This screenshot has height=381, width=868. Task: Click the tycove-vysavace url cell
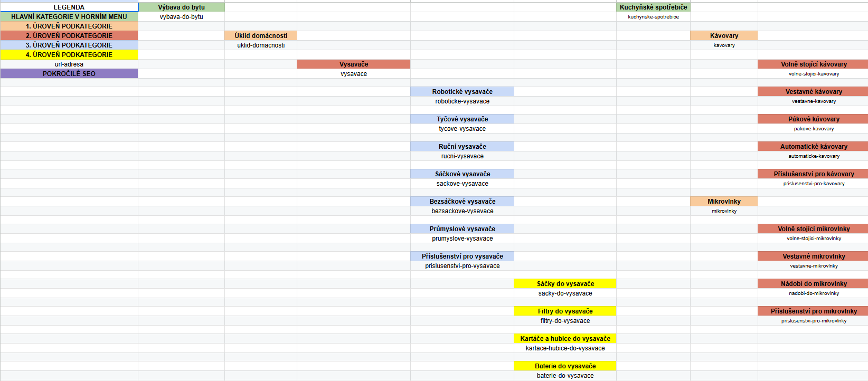[462, 129]
